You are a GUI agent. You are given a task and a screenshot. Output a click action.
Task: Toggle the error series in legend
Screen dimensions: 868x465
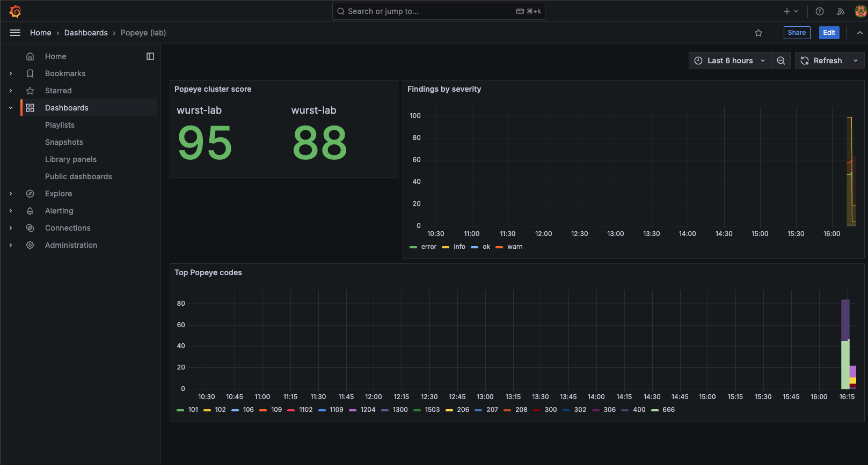coord(429,247)
